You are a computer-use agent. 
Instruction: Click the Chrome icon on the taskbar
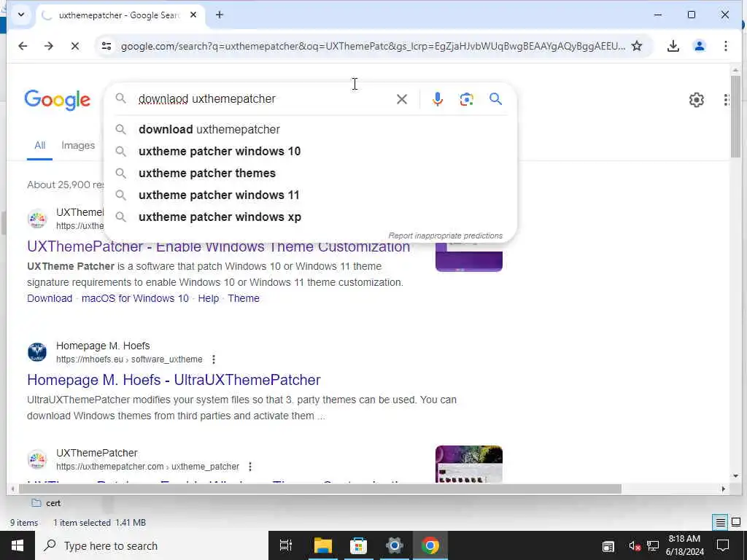click(x=430, y=545)
